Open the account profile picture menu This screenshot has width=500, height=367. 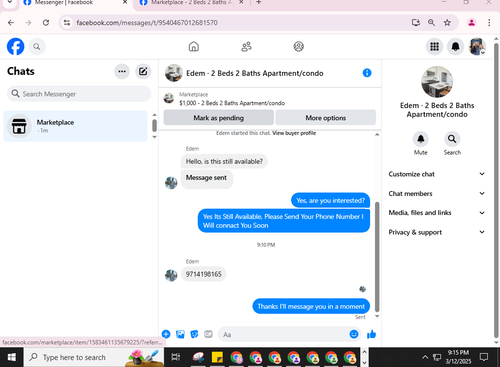tap(477, 46)
